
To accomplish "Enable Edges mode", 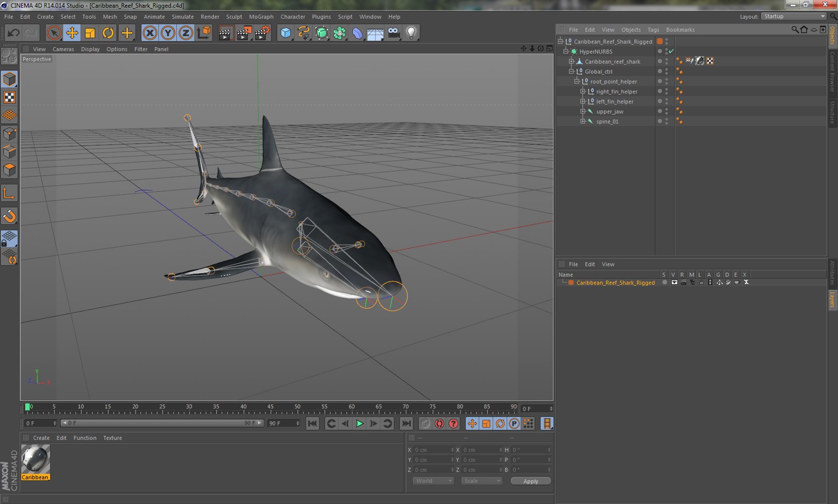I will tap(9, 152).
